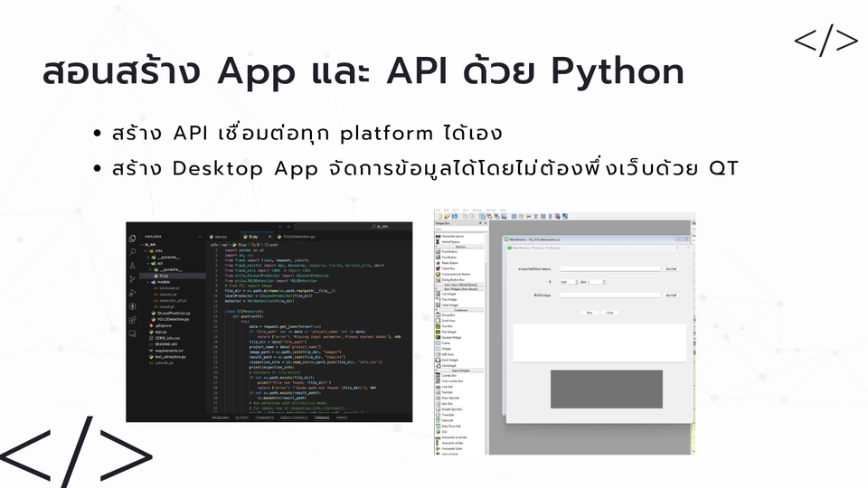
Task: Open README.MD in VS Code explorer
Action: click(162, 344)
